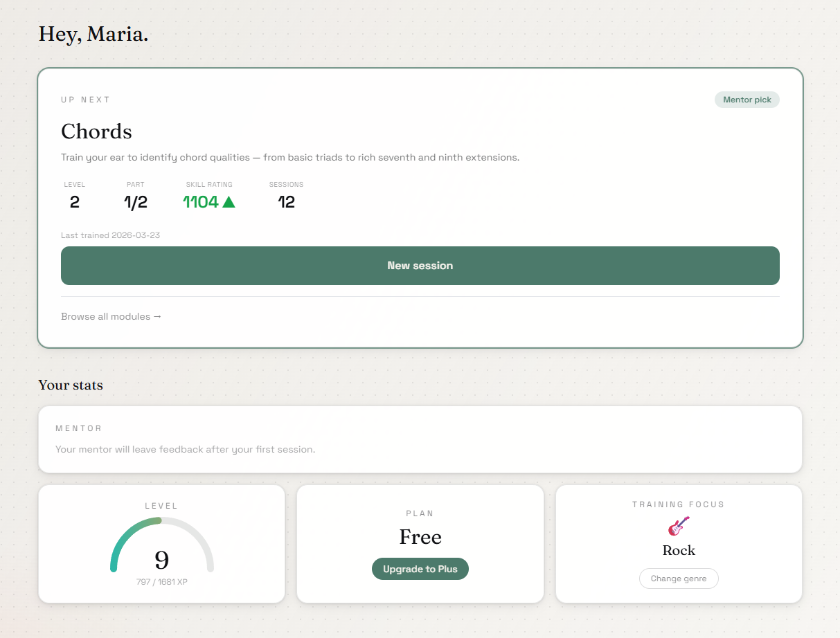Start a New session for Chords
The image size is (840, 638).
pyautogui.click(x=420, y=265)
